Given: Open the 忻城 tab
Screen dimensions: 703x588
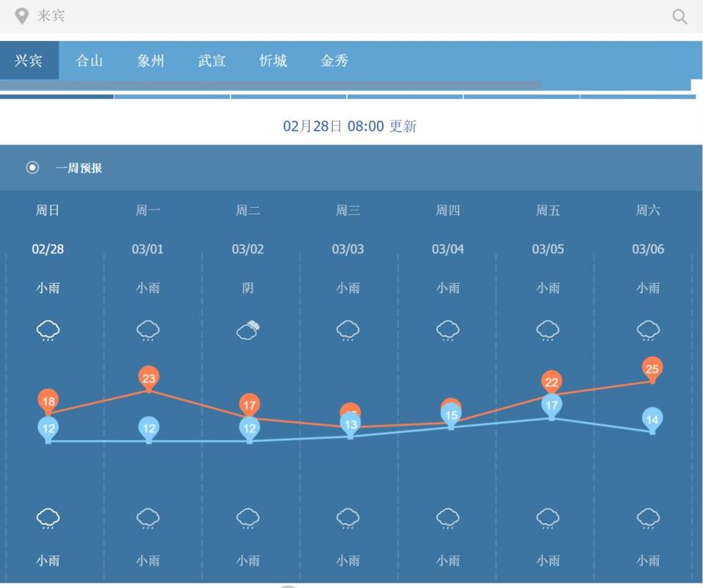Looking at the screenshot, I should tap(273, 60).
